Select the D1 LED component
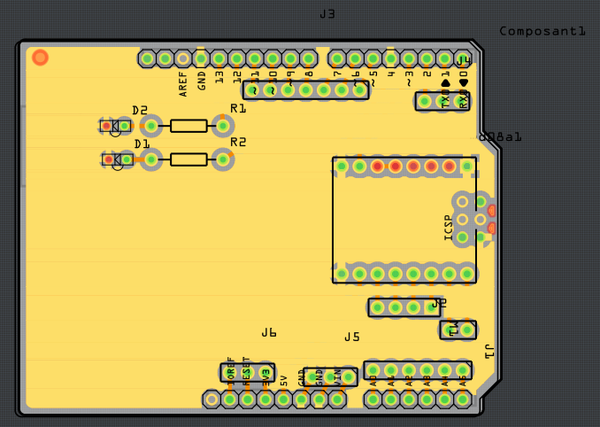The height and width of the screenshot is (427, 600). coord(116,159)
